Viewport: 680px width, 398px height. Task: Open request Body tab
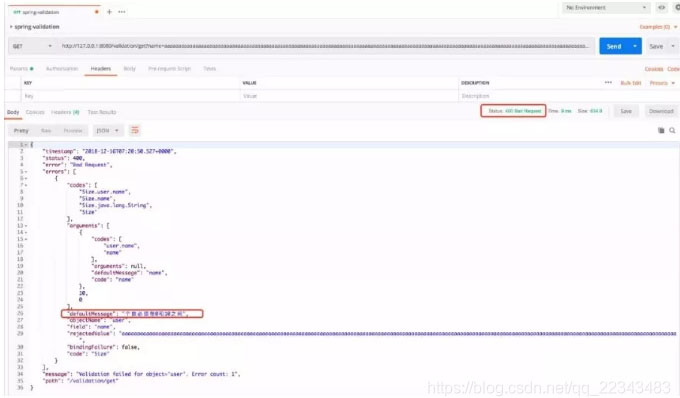pos(130,69)
